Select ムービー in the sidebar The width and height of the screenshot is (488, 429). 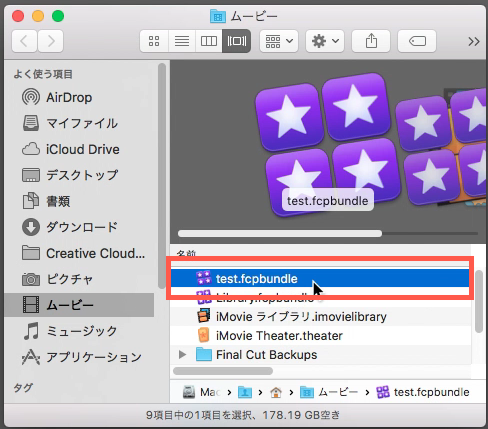point(79,305)
